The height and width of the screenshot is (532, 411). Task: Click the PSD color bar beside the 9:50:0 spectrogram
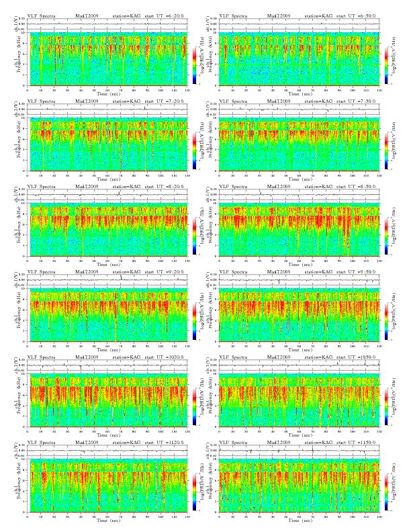[x=387, y=321]
